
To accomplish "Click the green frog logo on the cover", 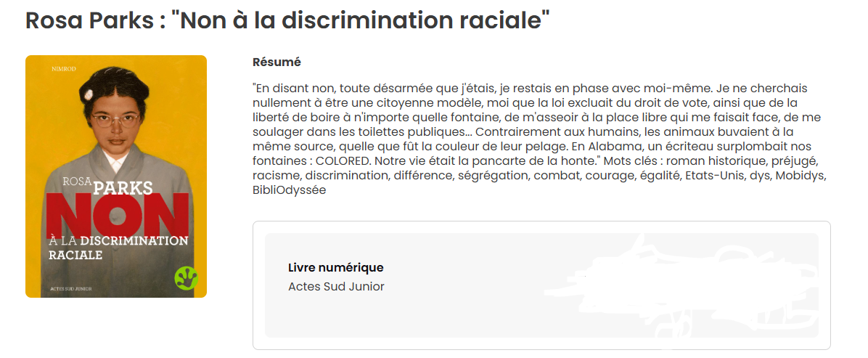I will pyautogui.click(x=186, y=277).
